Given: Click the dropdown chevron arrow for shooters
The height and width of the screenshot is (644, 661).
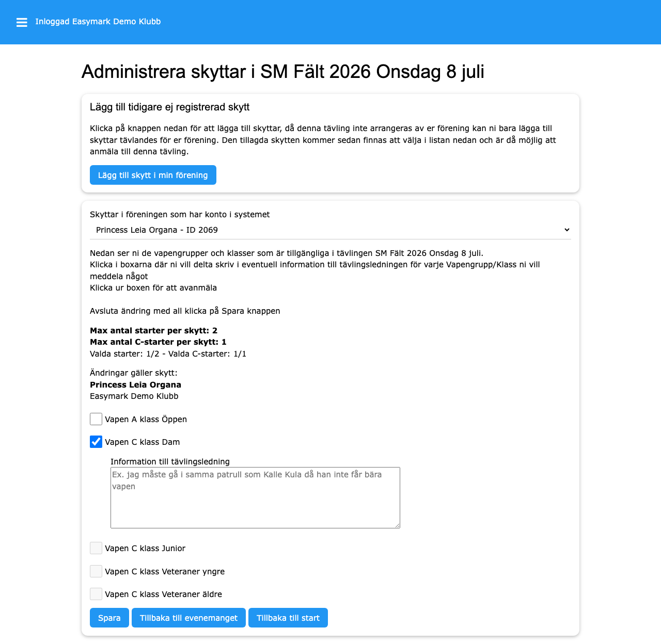Looking at the screenshot, I should click(x=566, y=230).
